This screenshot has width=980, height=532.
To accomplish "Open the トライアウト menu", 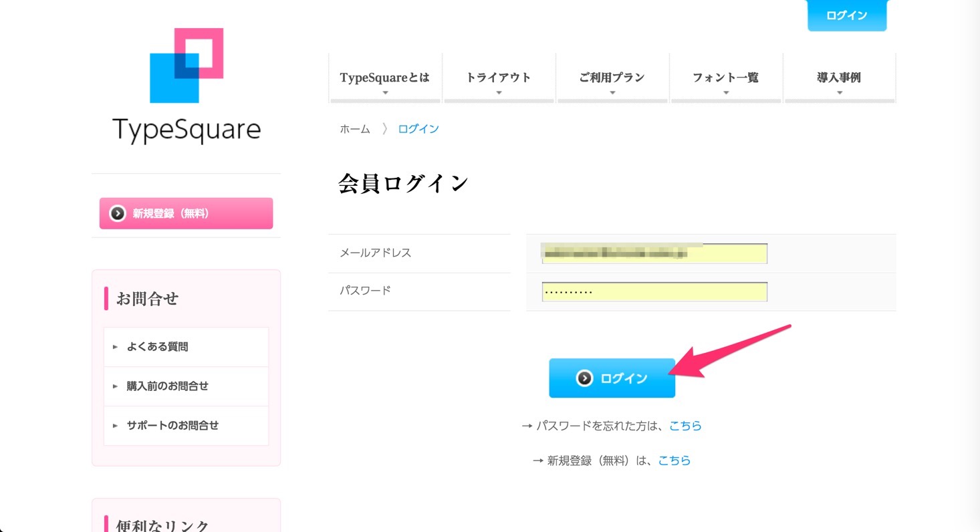I will point(499,78).
